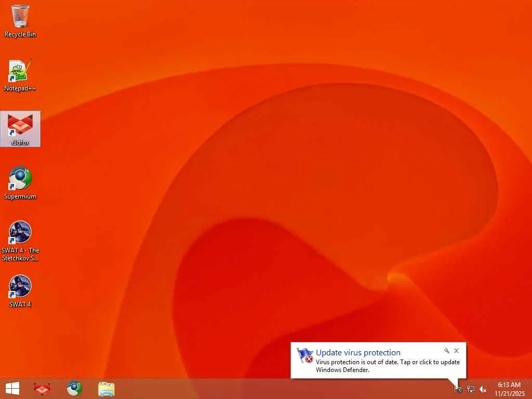Select the Supermium desktop shortcut
The image size is (532, 399).
click(20, 183)
